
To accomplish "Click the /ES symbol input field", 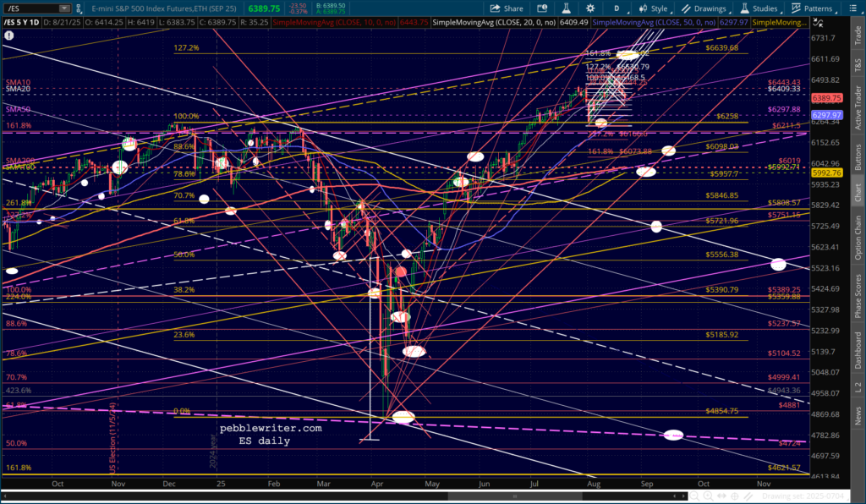I will [x=31, y=8].
